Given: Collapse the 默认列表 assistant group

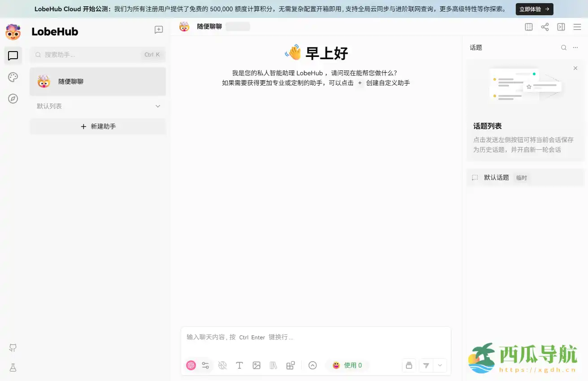Looking at the screenshot, I should coord(157,106).
